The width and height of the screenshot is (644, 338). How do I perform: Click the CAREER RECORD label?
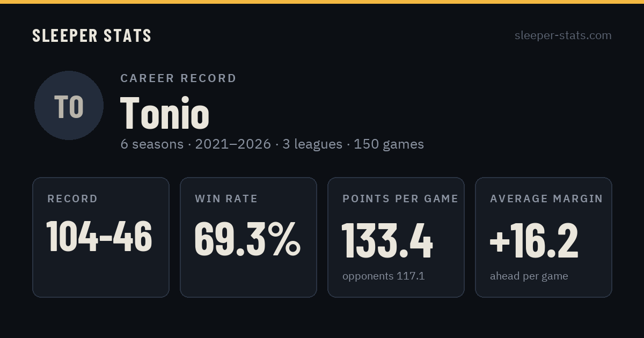coord(178,78)
